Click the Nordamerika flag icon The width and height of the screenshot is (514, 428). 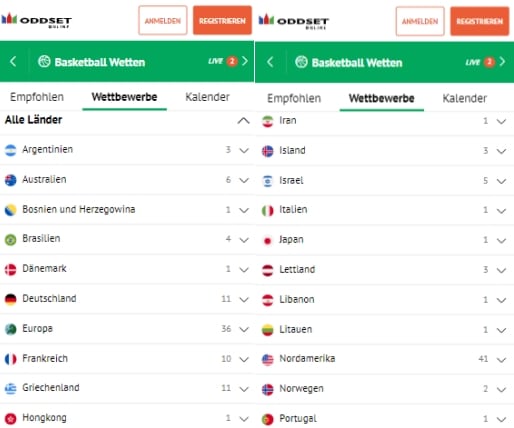(x=268, y=359)
